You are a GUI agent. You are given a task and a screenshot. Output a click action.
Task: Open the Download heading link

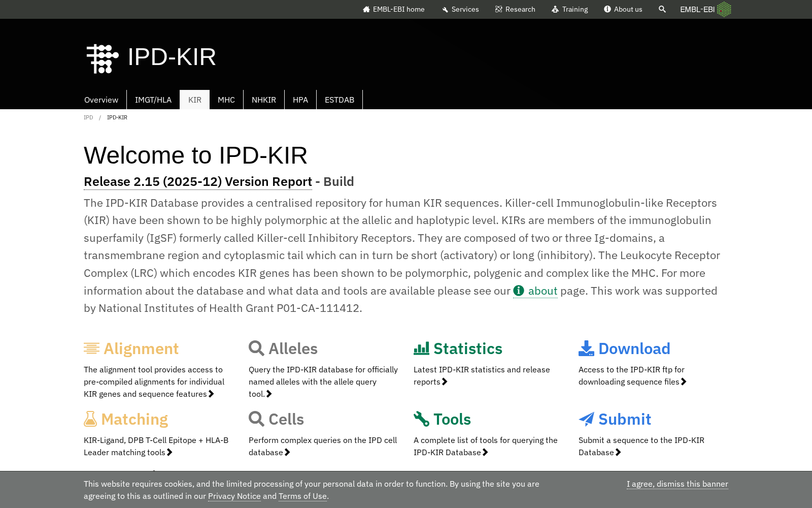634,348
